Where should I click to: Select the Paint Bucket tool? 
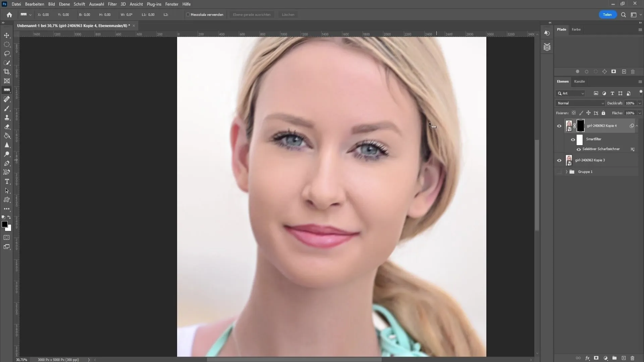7,136
